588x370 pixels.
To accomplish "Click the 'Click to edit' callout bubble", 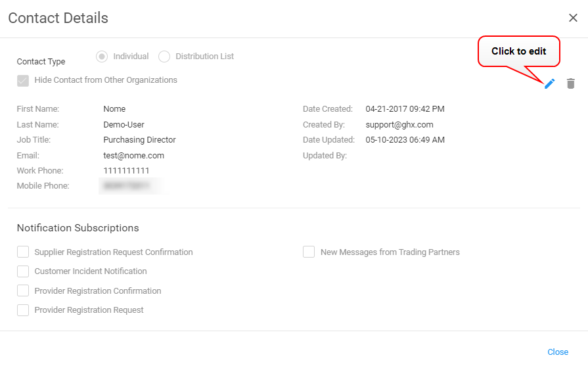I will coord(518,51).
